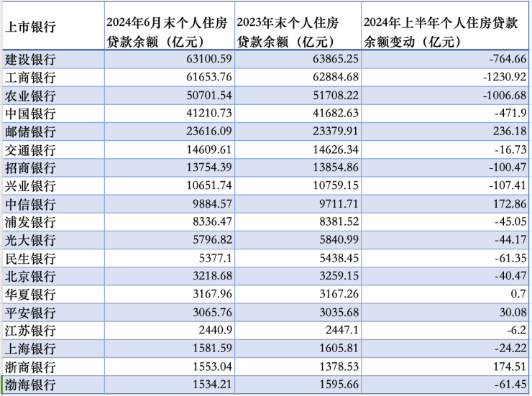Select the change value -40.47
This screenshot has width=532, height=396.
click(511, 276)
